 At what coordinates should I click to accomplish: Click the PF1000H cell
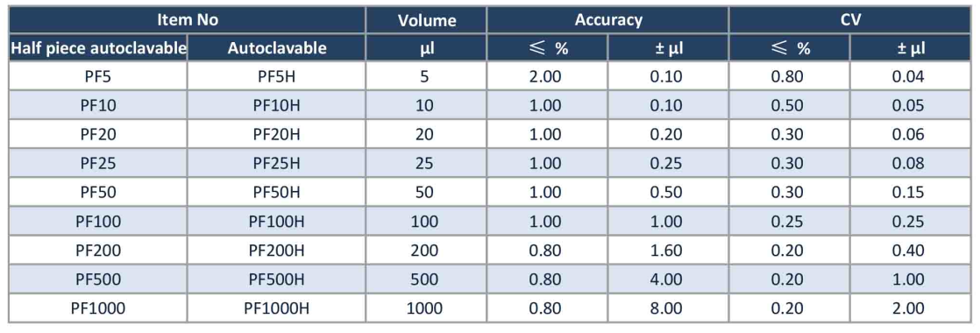click(276, 308)
